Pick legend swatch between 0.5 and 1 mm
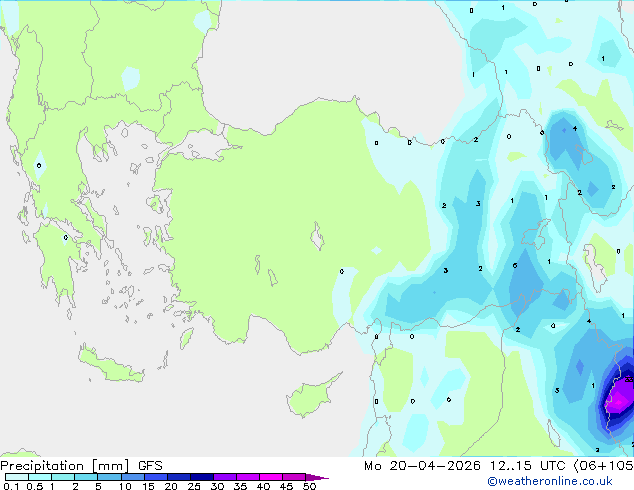 (40, 477)
